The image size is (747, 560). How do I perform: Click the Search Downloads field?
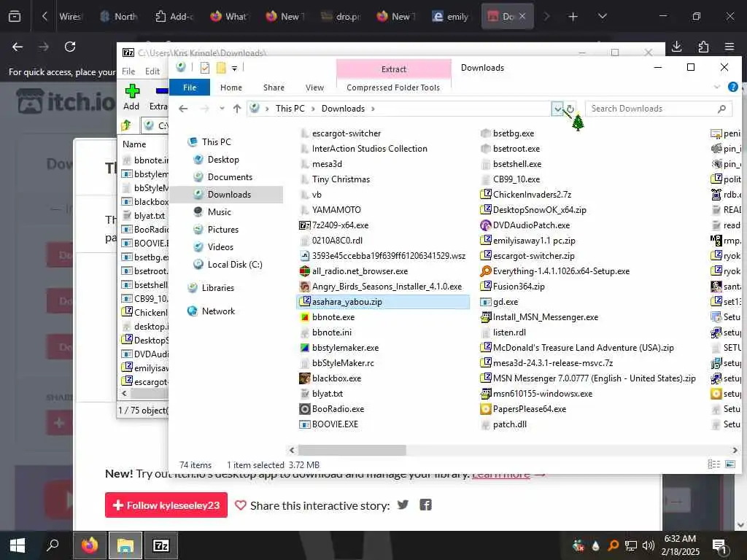point(659,109)
